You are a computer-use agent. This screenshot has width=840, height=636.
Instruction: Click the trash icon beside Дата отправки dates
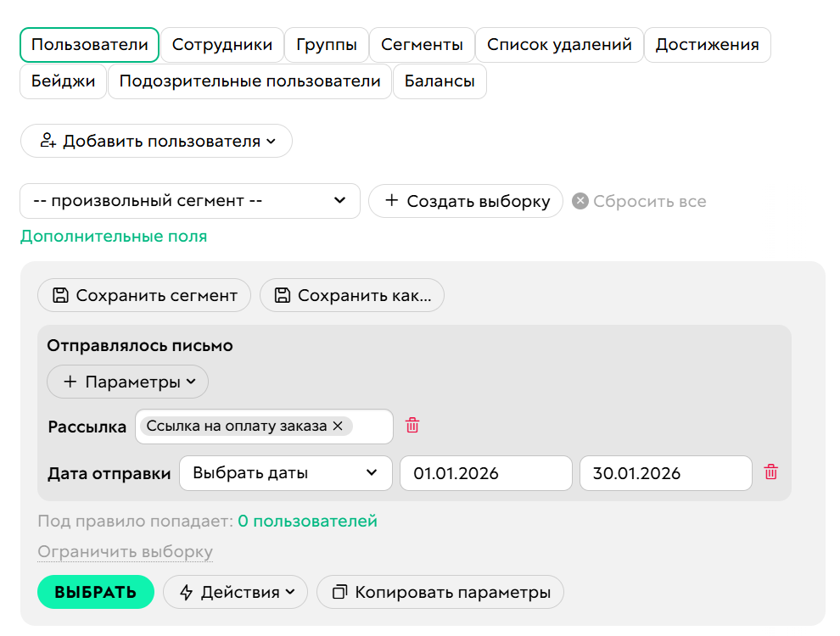[x=771, y=473]
